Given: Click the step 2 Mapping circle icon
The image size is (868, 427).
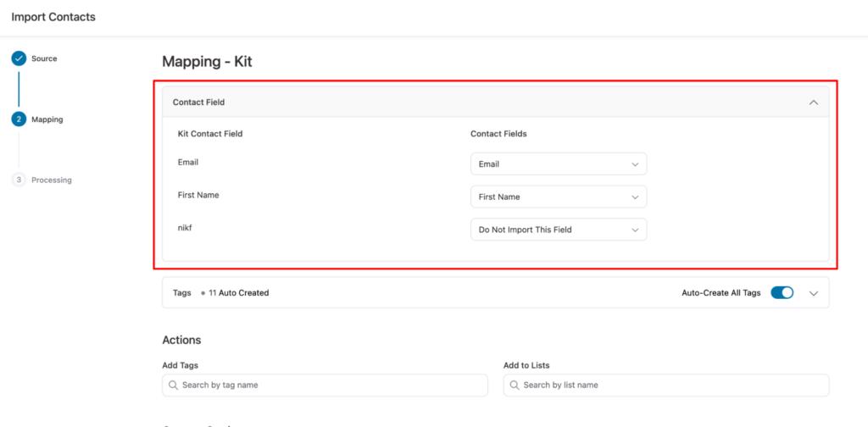Looking at the screenshot, I should click(x=19, y=119).
